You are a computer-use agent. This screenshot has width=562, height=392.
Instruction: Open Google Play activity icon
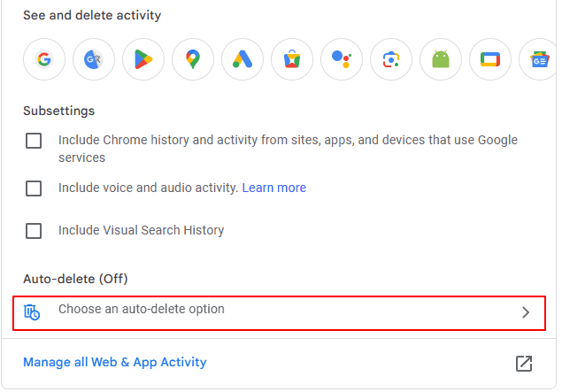coord(143,59)
